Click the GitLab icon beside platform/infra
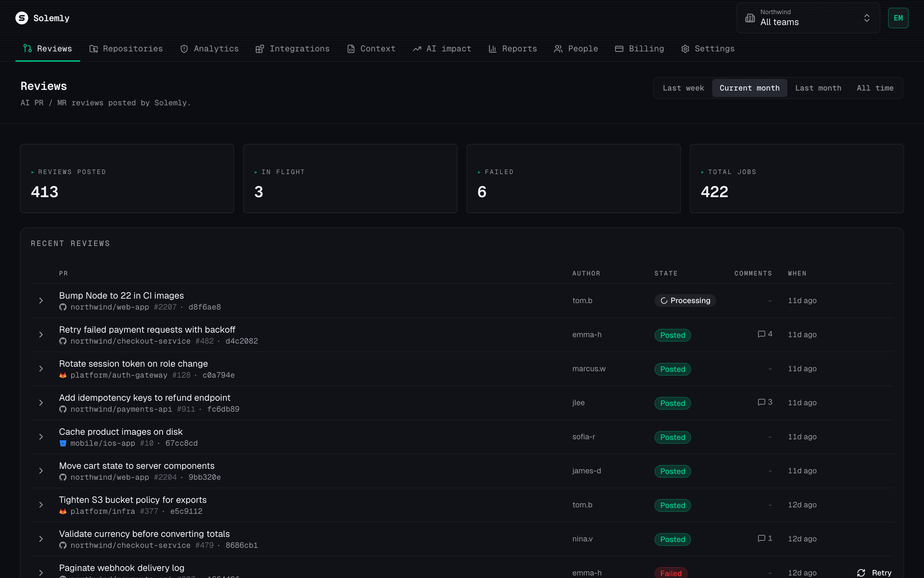Viewport: 924px width, 578px height. pyautogui.click(x=63, y=511)
